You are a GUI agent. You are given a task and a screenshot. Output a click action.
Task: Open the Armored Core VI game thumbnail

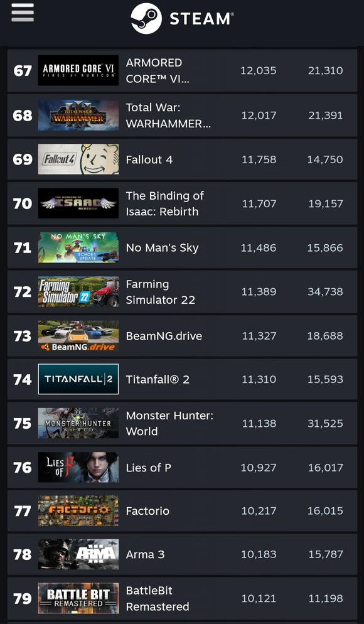click(78, 70)
